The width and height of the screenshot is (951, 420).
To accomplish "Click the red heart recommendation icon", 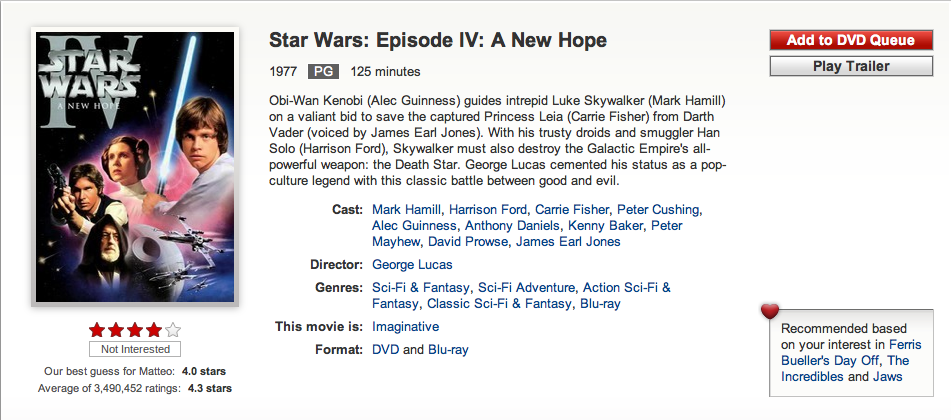I will tap(769, 311).
